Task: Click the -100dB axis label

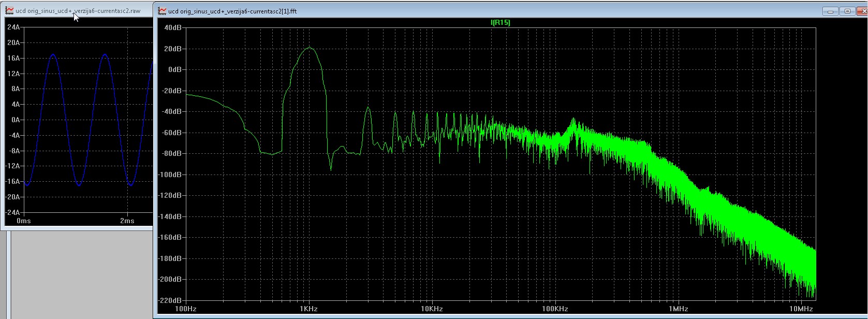Action: click(x=171, y=175)
